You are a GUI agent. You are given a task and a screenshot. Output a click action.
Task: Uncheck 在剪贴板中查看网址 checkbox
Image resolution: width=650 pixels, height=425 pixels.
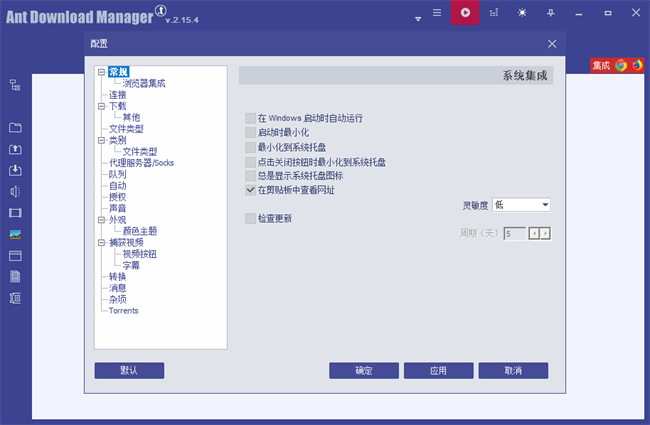[250, 189]
